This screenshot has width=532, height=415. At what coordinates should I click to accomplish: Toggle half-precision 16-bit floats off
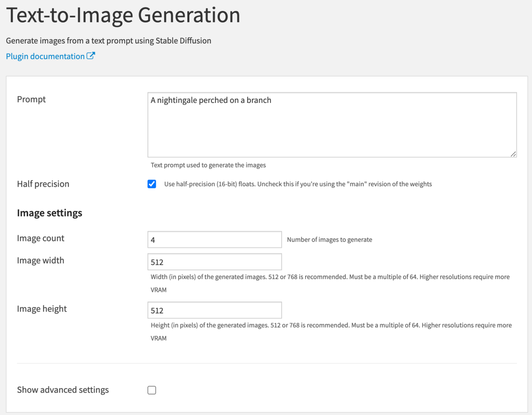coord(152,184)
